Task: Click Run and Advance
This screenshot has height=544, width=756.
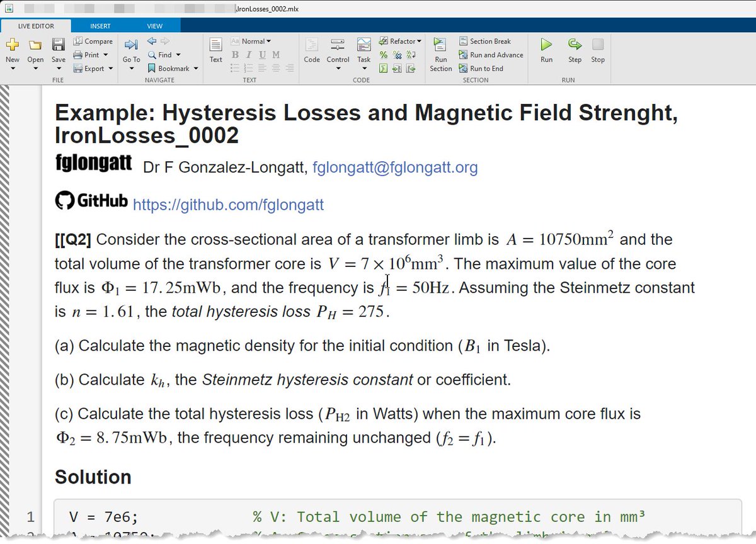Action: pos(491,55)
